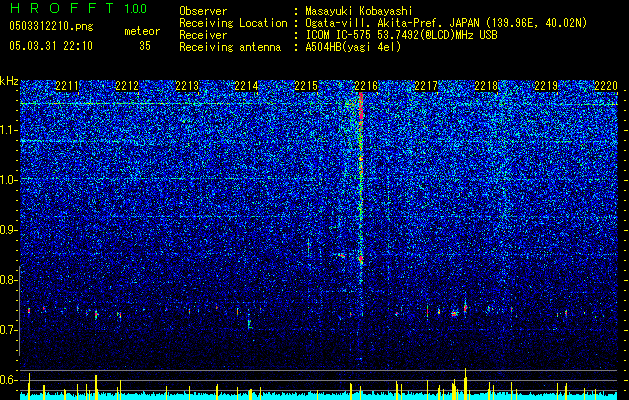The image size is (629, 400).
Task: Select the observer name Masayuki Kobayashi
Action: pyautogui.click(x=359, y=11)
